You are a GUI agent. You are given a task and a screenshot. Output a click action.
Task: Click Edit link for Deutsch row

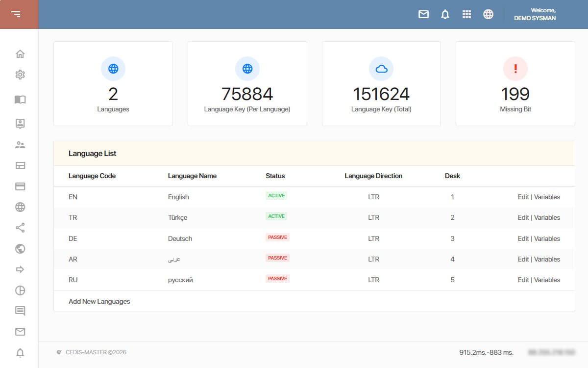pyautogui.click(x=523, y=238)
